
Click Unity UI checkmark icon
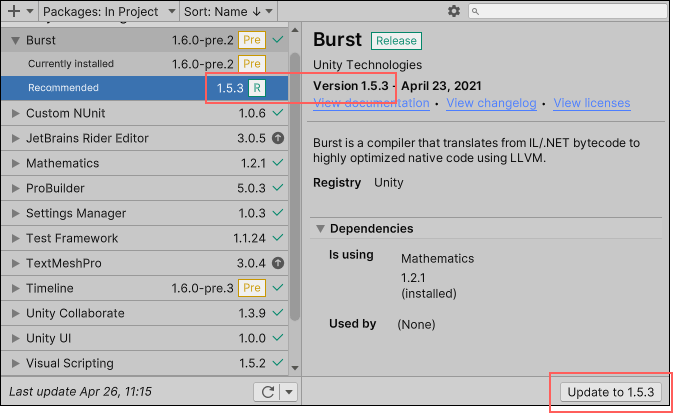pos(278,337)
